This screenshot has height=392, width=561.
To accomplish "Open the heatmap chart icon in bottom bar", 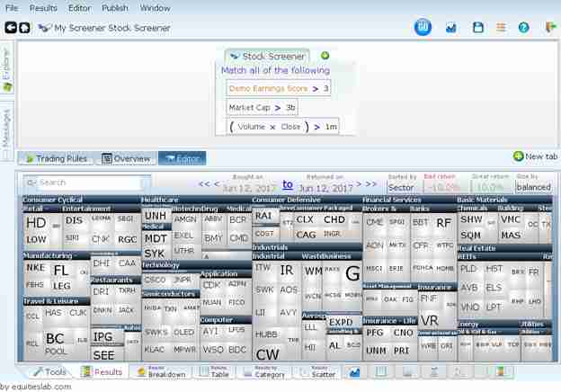I will tap(354, 373).
